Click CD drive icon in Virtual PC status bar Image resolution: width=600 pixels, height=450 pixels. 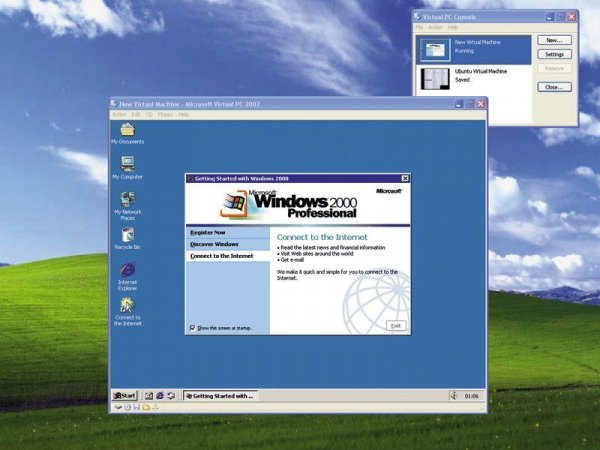[127, 407]
